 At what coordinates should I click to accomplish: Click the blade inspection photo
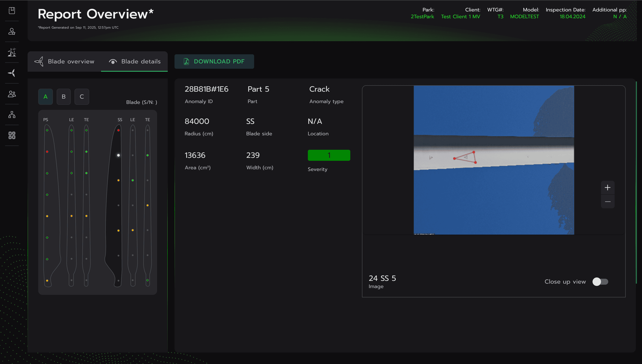tap(493, 160)
